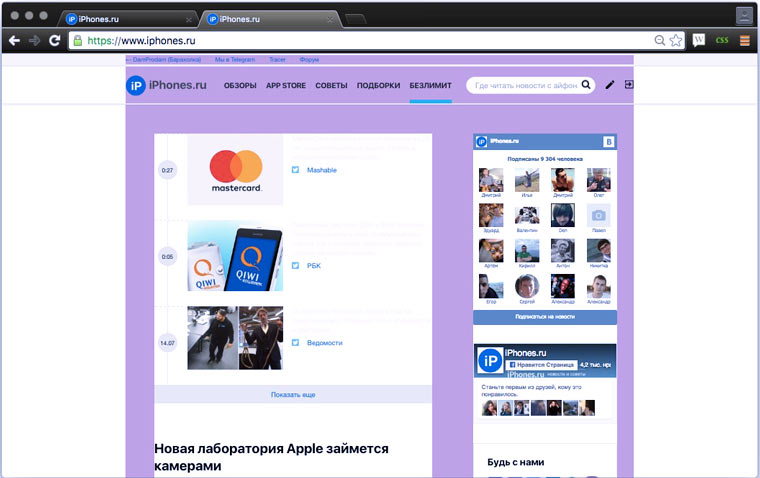
Task: Open the two men photo thumbnail
Action: pyautogui.click(x=236, y=337)
